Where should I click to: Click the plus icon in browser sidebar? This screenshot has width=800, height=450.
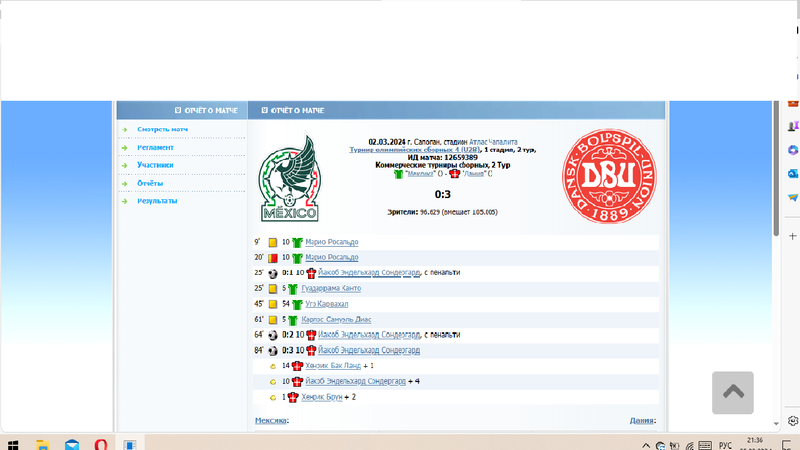pyautogui.click(x=793, y=236)
